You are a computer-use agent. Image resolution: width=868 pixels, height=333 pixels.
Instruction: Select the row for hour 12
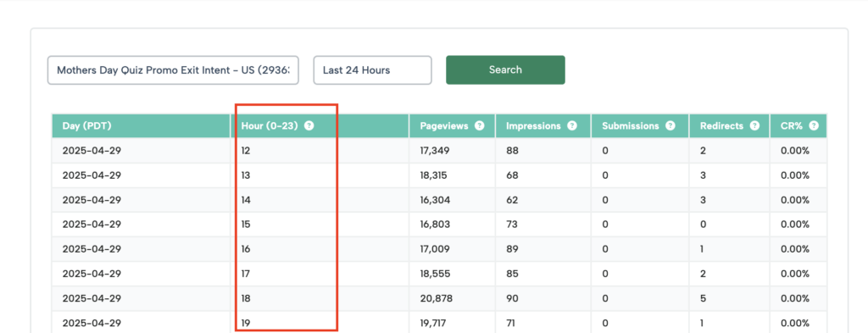(440, 151)
